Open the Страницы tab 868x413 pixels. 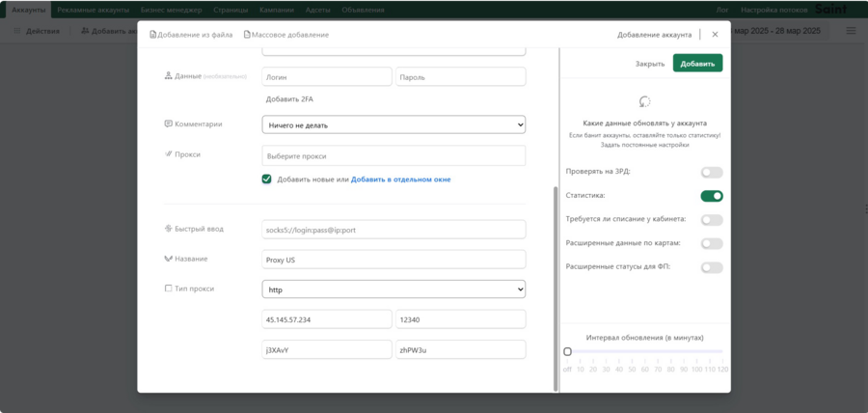coord(231,10)
